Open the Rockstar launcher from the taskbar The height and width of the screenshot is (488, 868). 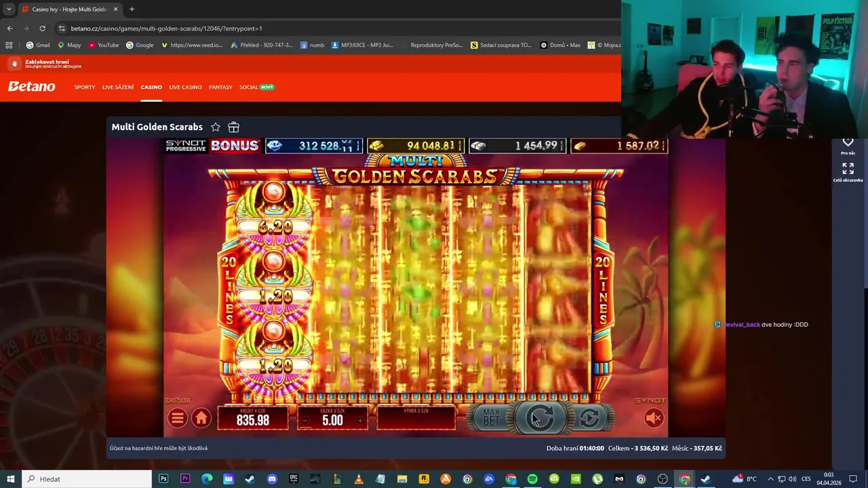pos(424,479)
